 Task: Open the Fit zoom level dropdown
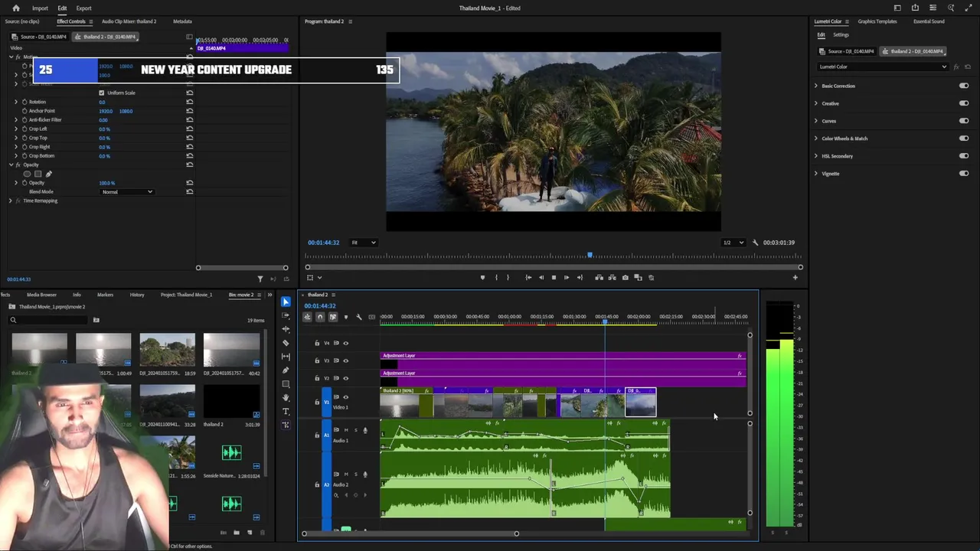coord(364,243)
